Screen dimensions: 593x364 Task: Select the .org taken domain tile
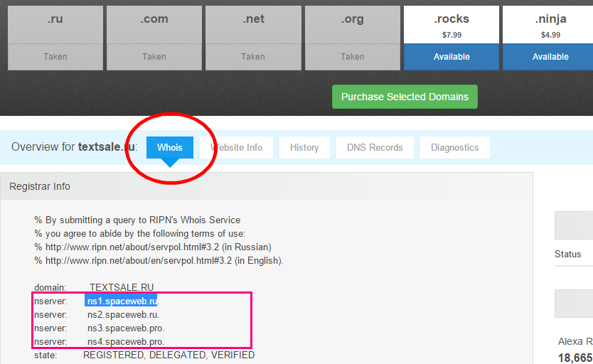(x=352, y=38)
